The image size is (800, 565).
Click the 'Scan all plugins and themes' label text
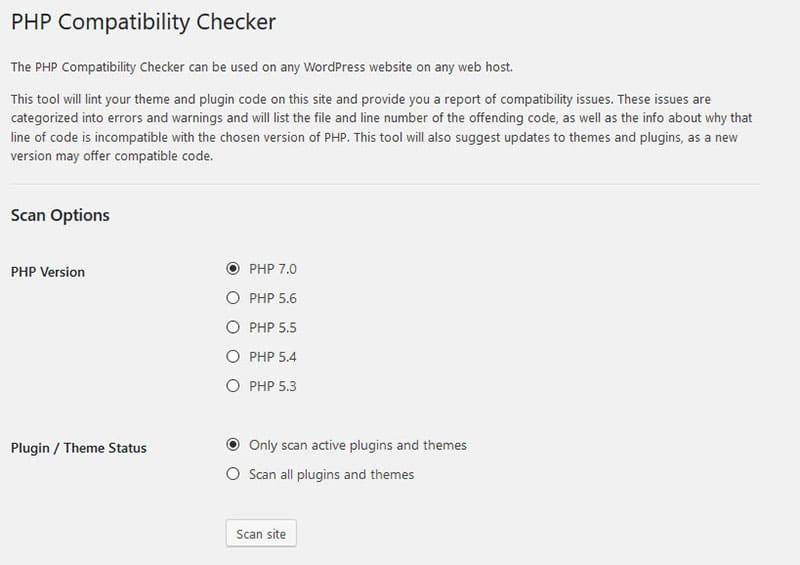(x=331, y=474)
